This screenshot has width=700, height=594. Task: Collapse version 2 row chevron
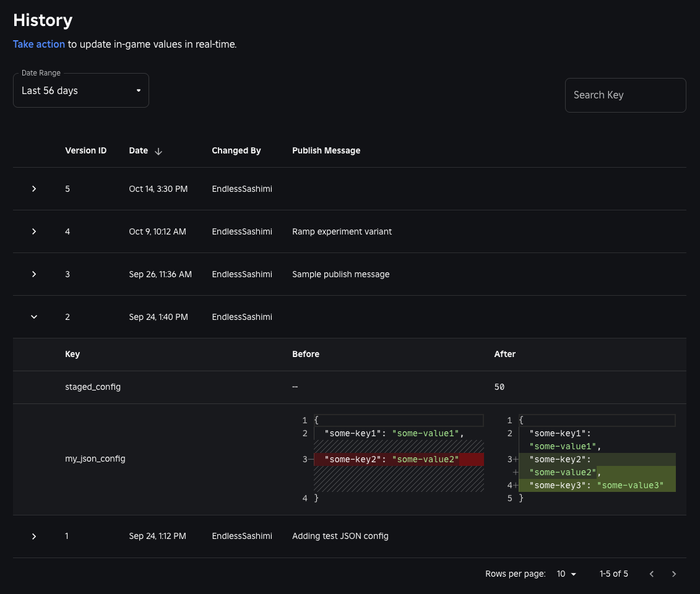click(34, 317)
